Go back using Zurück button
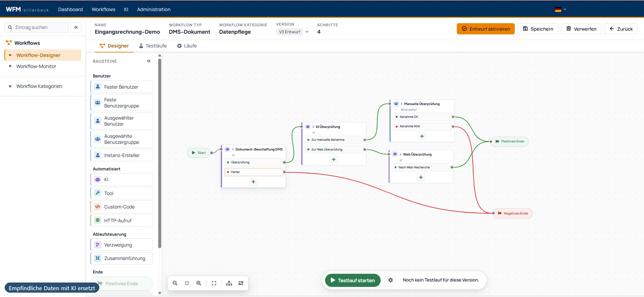 pyautogui.click(x=621, y=29)
